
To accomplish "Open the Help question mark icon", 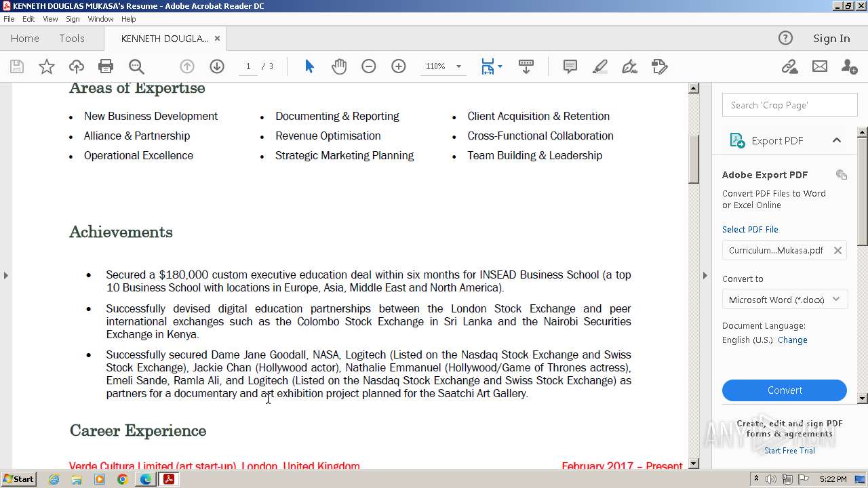I will (785, 38).
